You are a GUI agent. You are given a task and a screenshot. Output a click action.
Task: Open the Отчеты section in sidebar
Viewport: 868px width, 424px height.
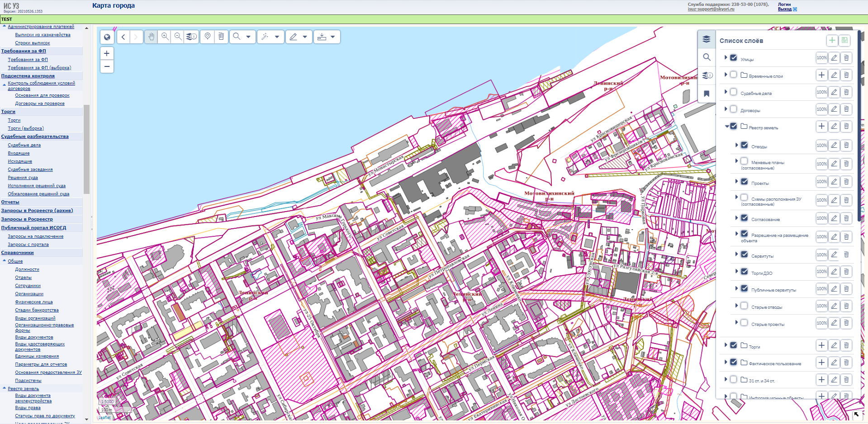[10, 202]
